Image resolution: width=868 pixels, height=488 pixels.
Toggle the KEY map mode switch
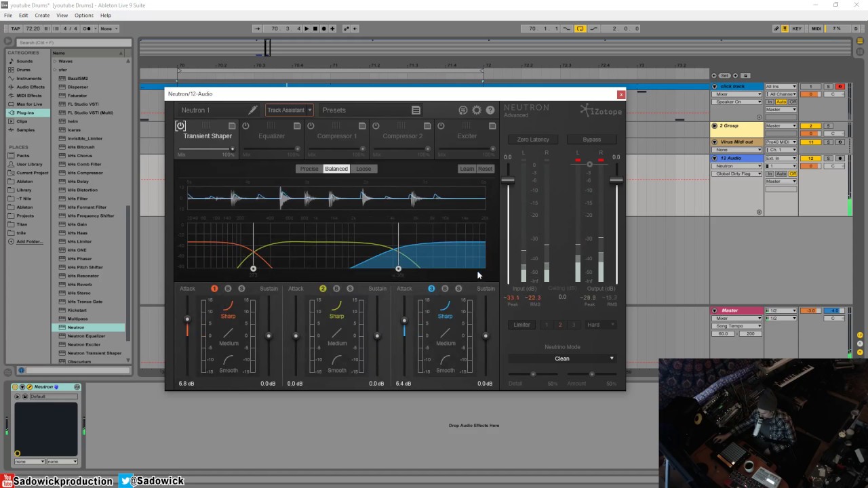[797, 28]
